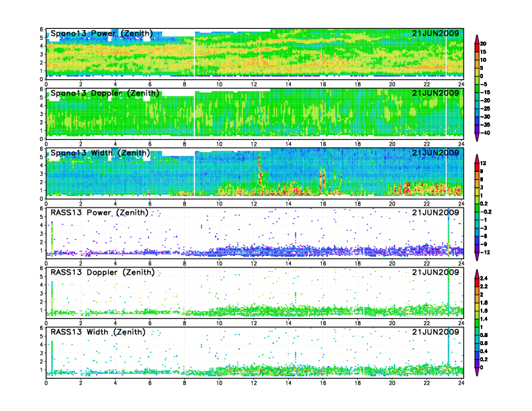Click the 'RASS13 Power (Zenith)' panel title

click(99, 213)
